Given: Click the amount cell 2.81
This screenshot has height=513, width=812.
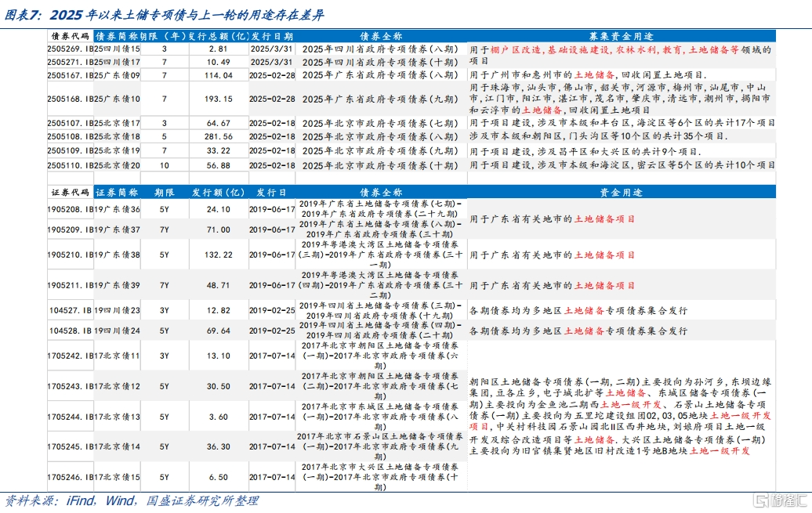Looking at the screenshot, I should pos(219,49).
